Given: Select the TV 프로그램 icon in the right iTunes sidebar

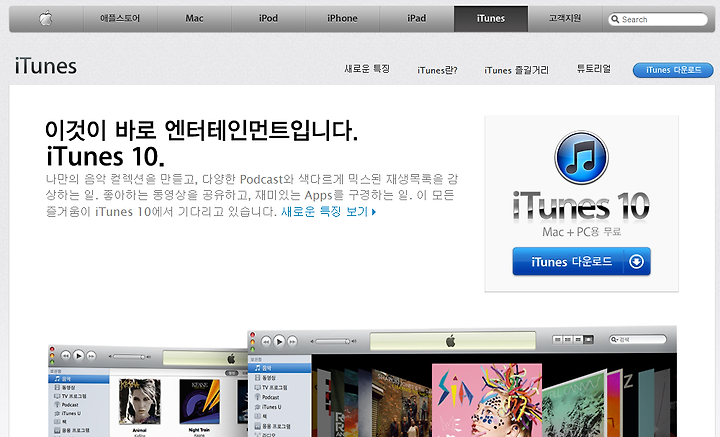Looking at the screenshot, I should 258,387.
